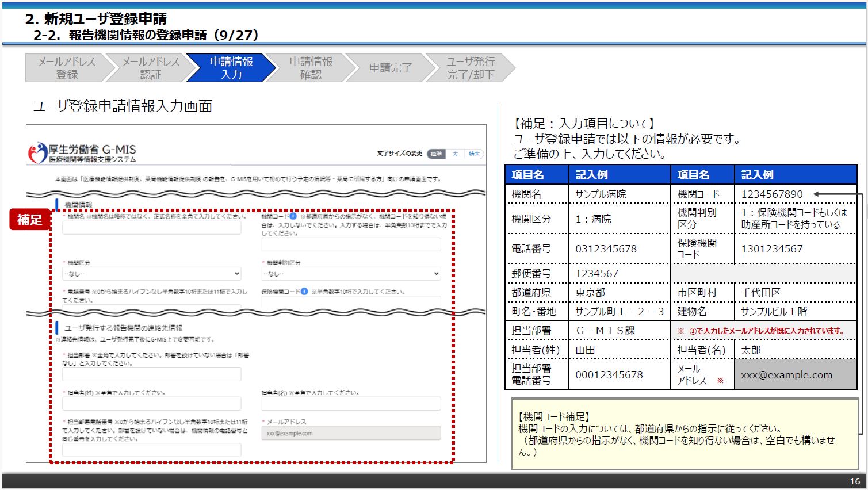Click table cell xxx@example.com
The height and width of the screenshot is (490, 868).
point(796,374)
